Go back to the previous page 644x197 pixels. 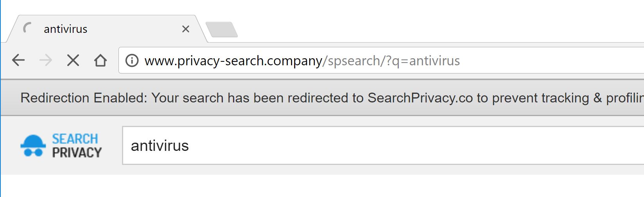(x=18, y=60)
